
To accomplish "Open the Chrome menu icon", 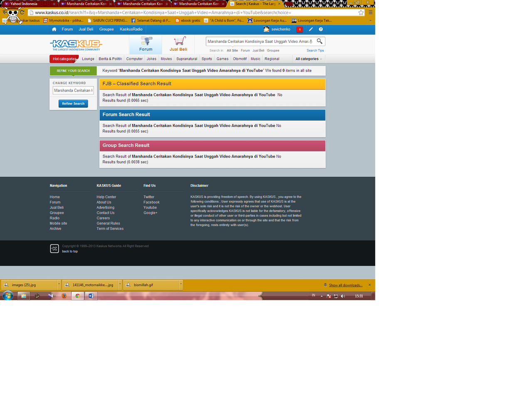I will coord(370,12).
